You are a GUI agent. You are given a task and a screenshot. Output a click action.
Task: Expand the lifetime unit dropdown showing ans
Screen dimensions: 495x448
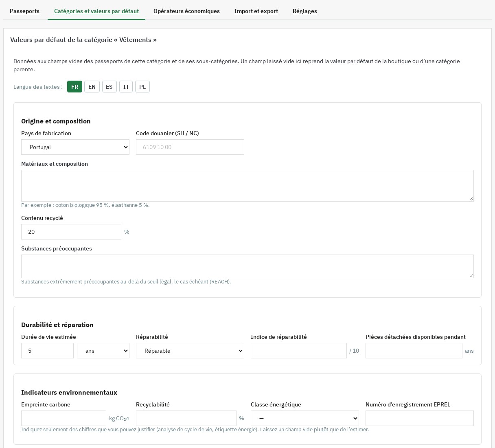(x=103, y=351)
